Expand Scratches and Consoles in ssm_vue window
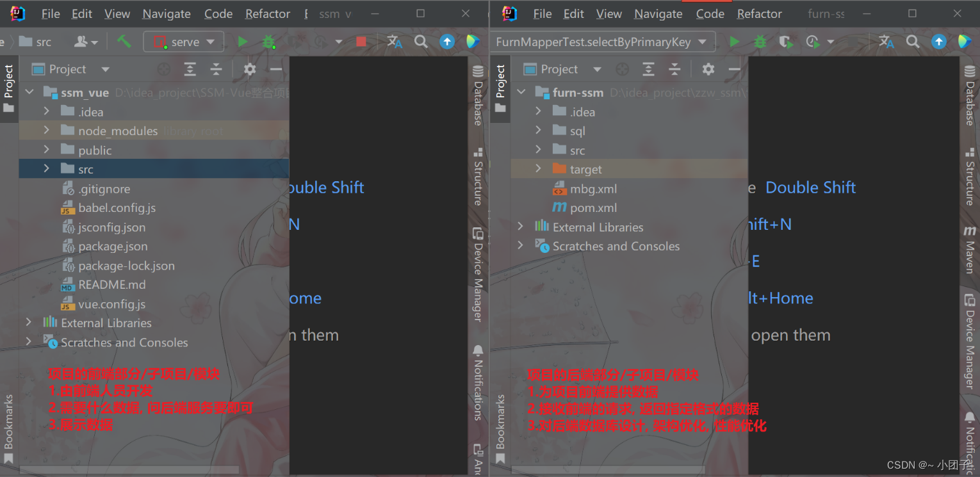The height and width of the screenshot is (477, 980). tap(29, 341)
